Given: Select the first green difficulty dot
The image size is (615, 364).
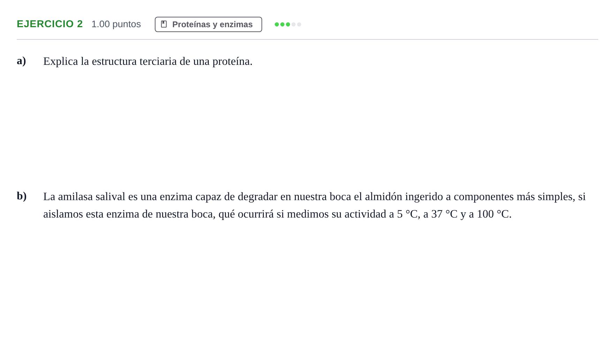Looking at the screenshot, I should [x=277, y=24].
